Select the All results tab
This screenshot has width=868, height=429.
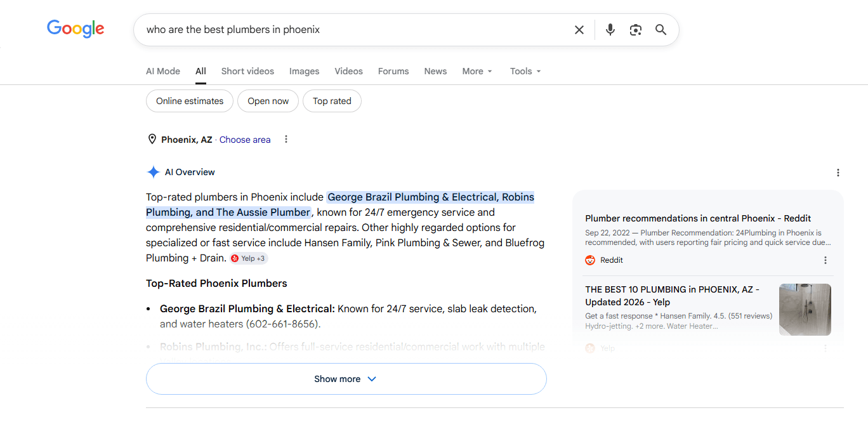click(201, 71)
